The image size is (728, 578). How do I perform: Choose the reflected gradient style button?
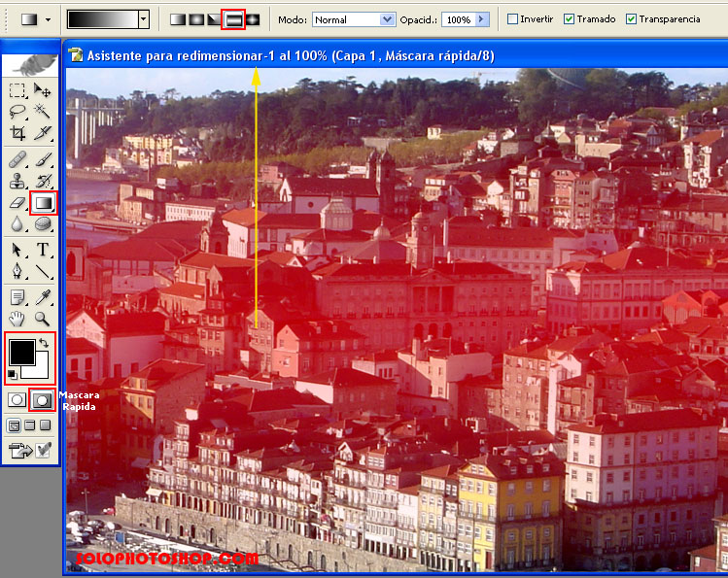coord(233,19)
